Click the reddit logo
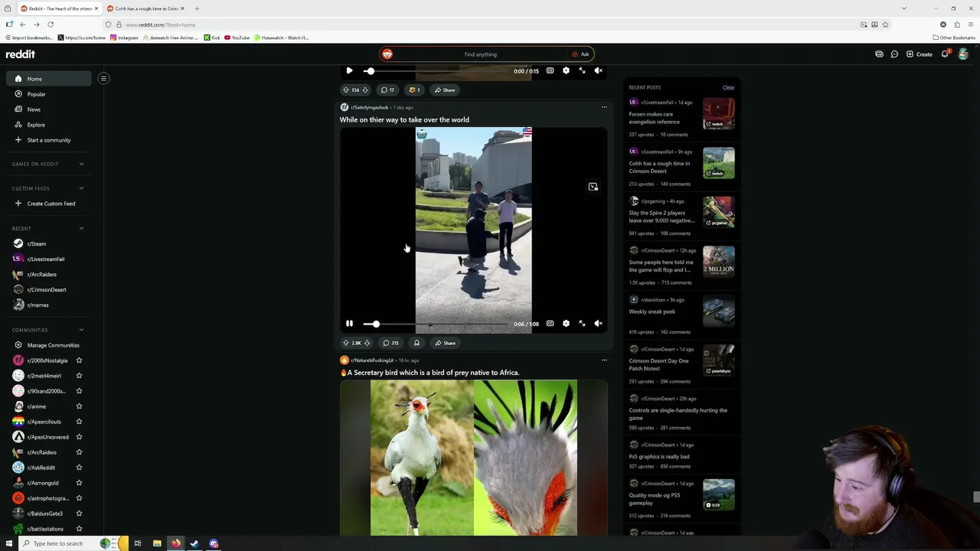 click(21, 54)
